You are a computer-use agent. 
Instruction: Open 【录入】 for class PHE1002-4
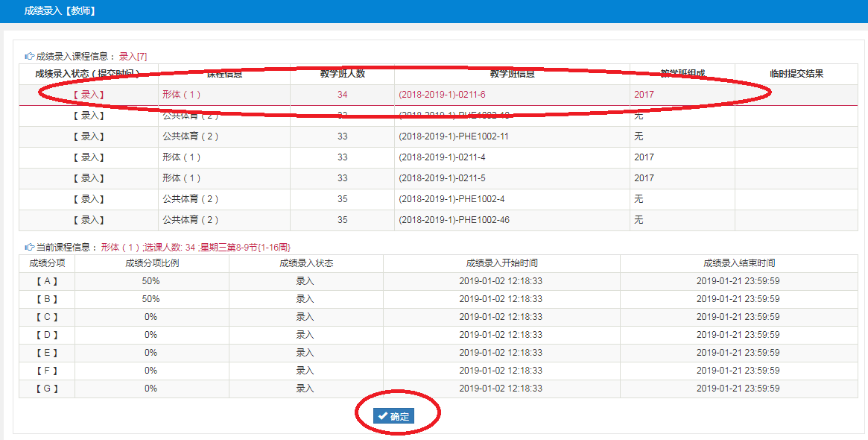[x=89, y=199]
